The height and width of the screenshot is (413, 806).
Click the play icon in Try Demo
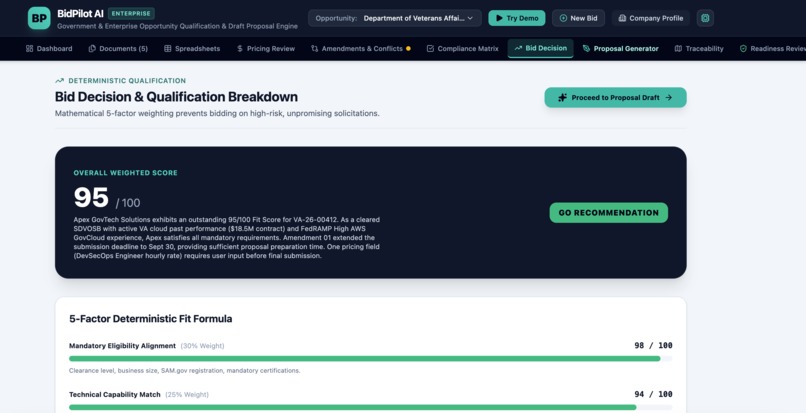point(499,18)
